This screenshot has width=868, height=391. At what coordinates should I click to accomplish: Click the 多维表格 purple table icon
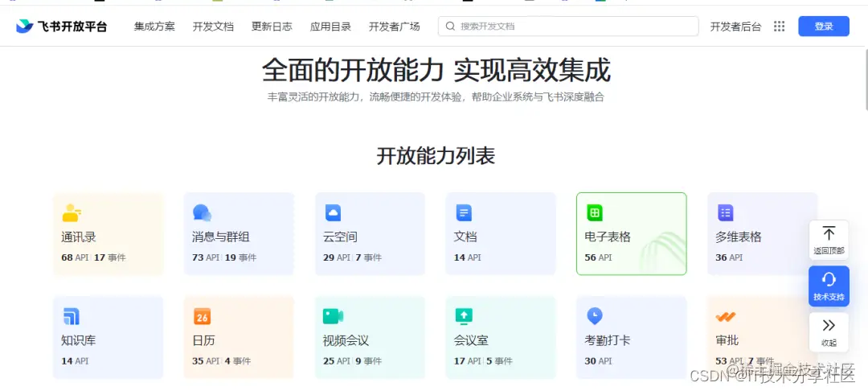[725, 212]
